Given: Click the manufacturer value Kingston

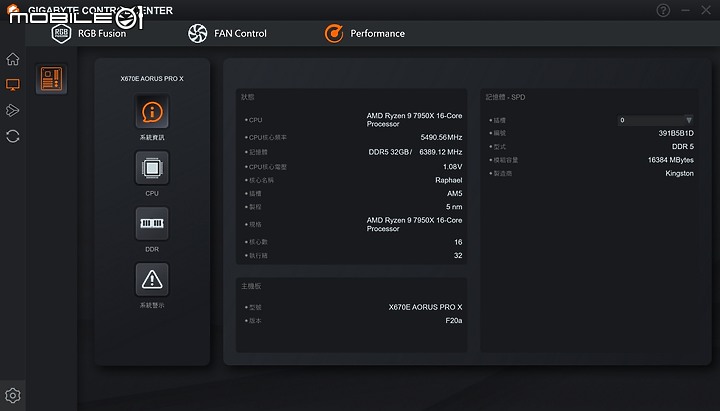Looking at the screenshot, I should click(x=680, y=173).
